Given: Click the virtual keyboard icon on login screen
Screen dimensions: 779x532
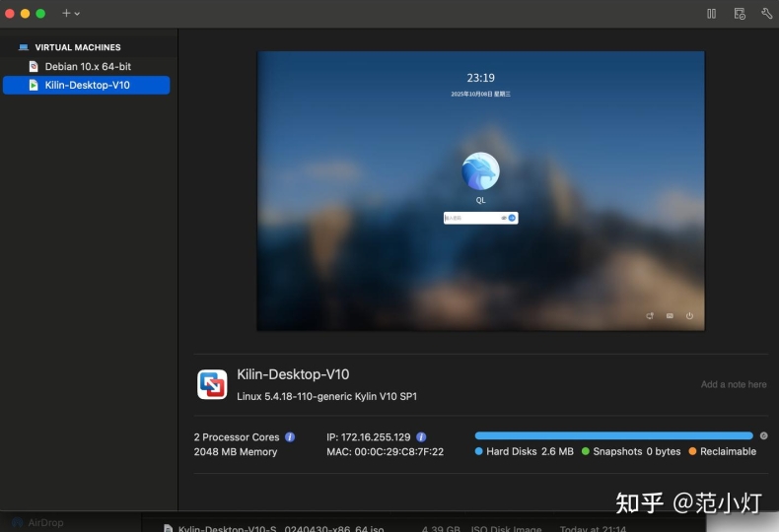Looking at the screenshot, I should (670, 315).
